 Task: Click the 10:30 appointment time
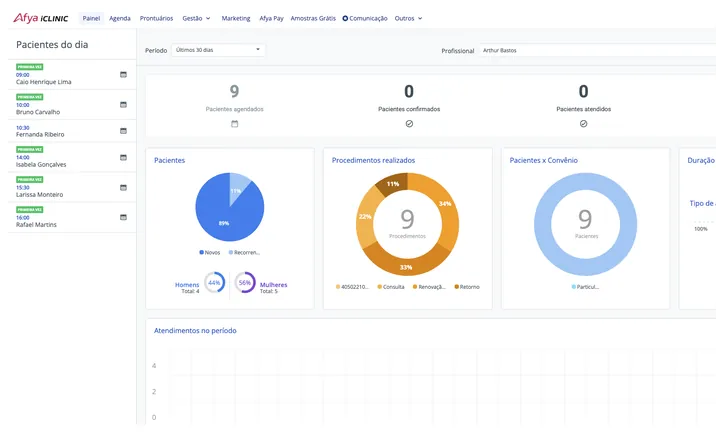tap(23, 127)
